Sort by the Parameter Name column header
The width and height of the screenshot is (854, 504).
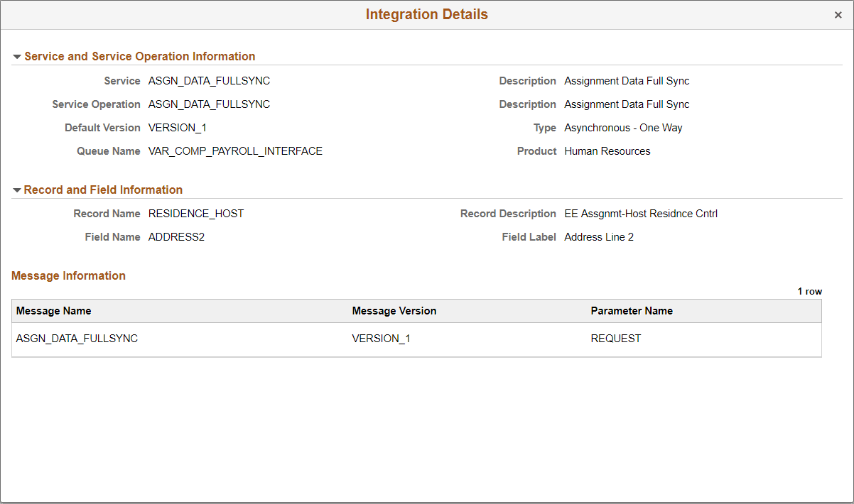point(632,311)
